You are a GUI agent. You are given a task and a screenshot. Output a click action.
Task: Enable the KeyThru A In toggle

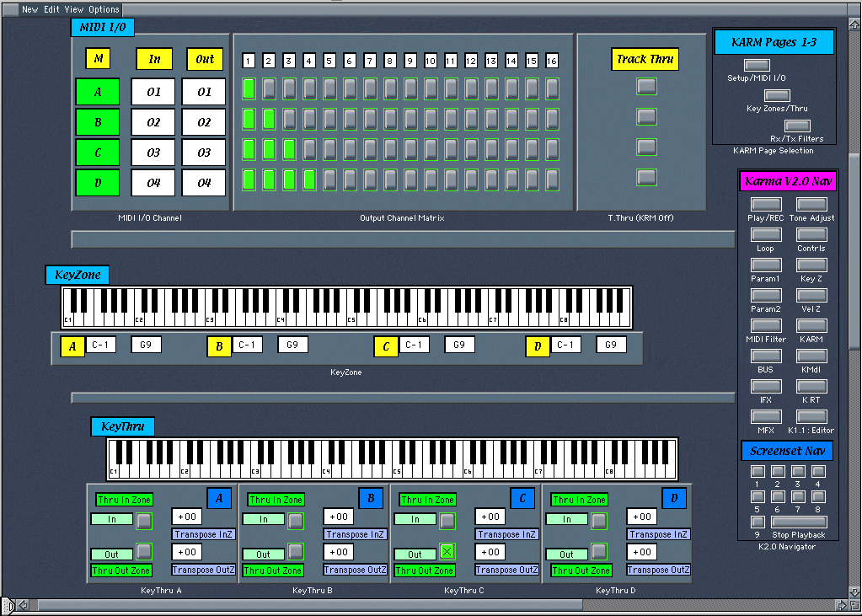(x=144, y=521)
